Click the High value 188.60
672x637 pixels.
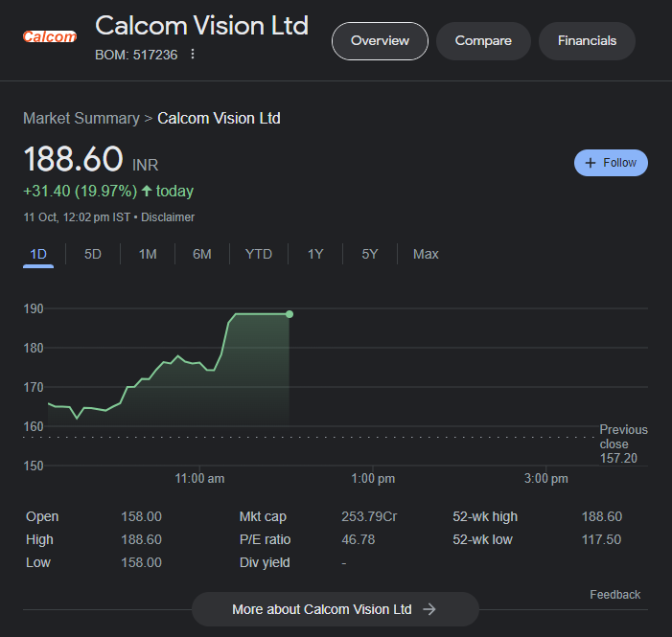(x=142, y=539)
